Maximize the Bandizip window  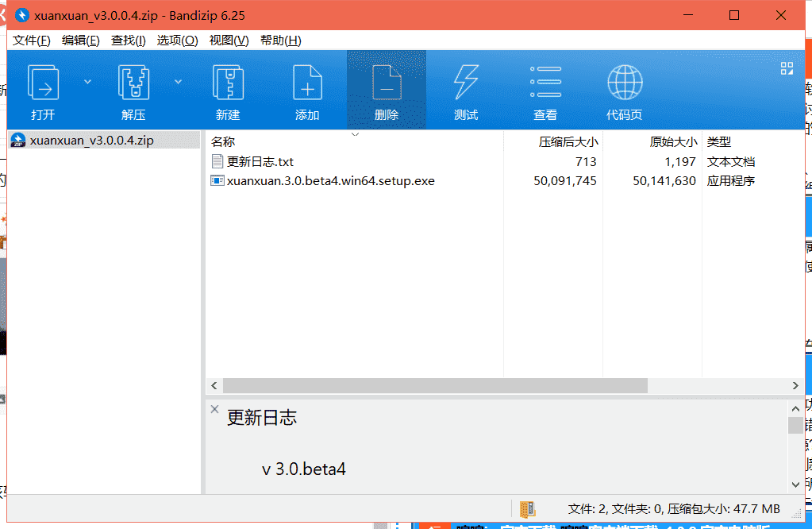click(x=733, y=16)
